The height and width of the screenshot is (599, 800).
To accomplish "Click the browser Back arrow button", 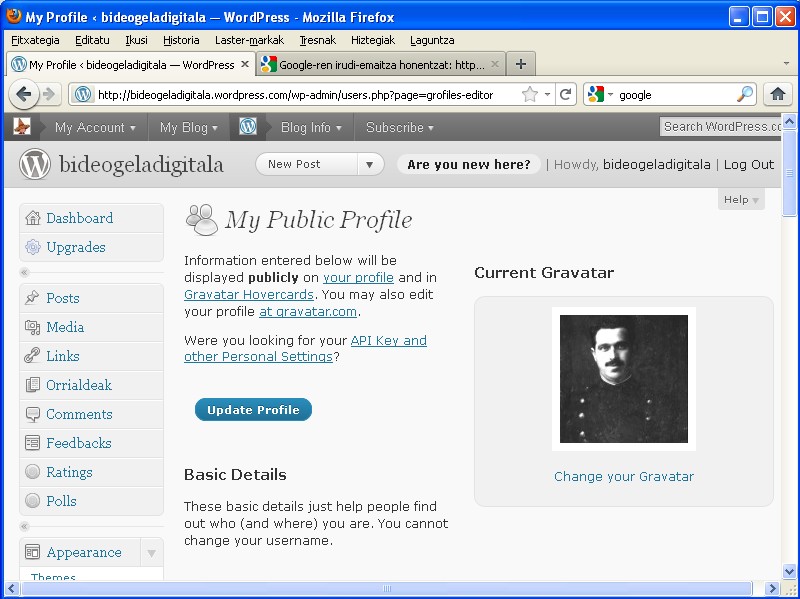I will point(23,94).
